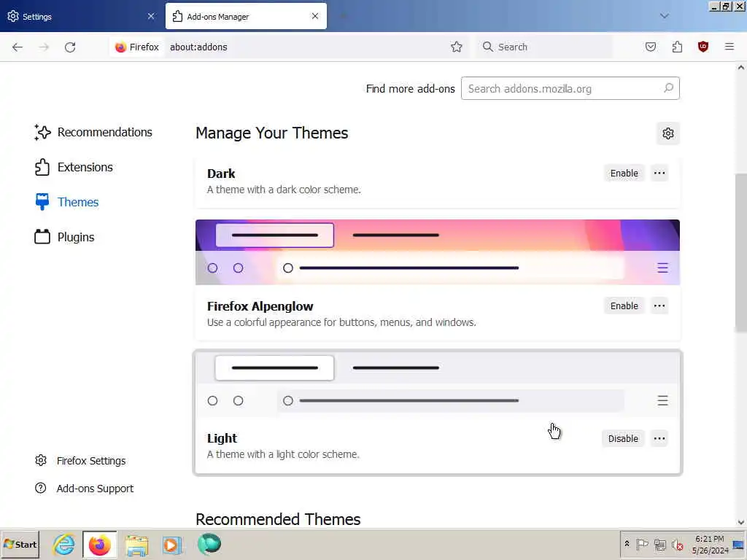The width and height of the screenshot is (747, 560).
Task: Click the Light theme preview image
Action: click(438, 385)
